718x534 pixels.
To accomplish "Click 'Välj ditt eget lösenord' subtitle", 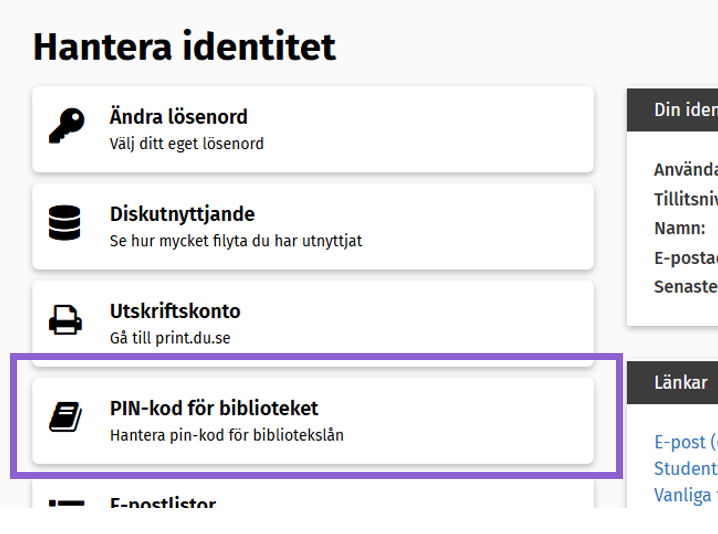I will click(186, 144).
